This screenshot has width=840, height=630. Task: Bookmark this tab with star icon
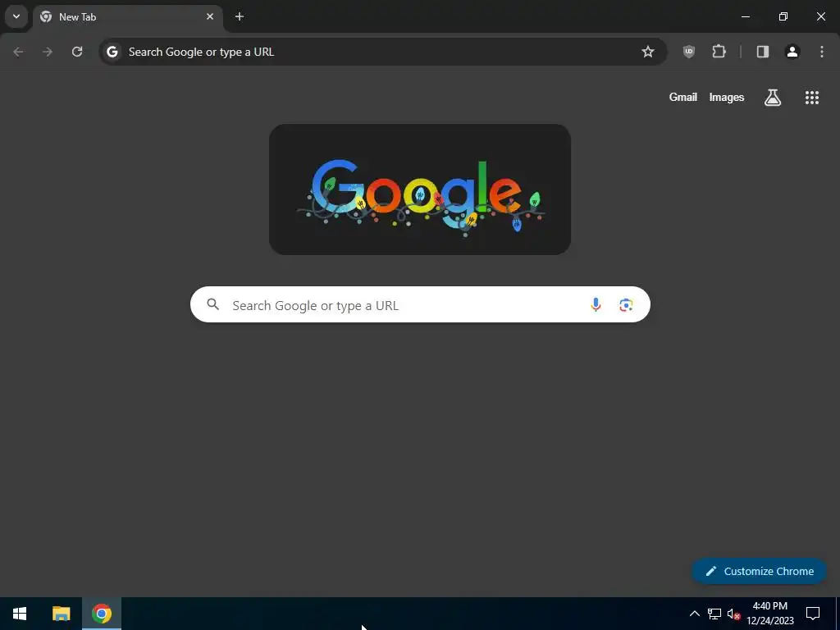(x=648, y=52)
